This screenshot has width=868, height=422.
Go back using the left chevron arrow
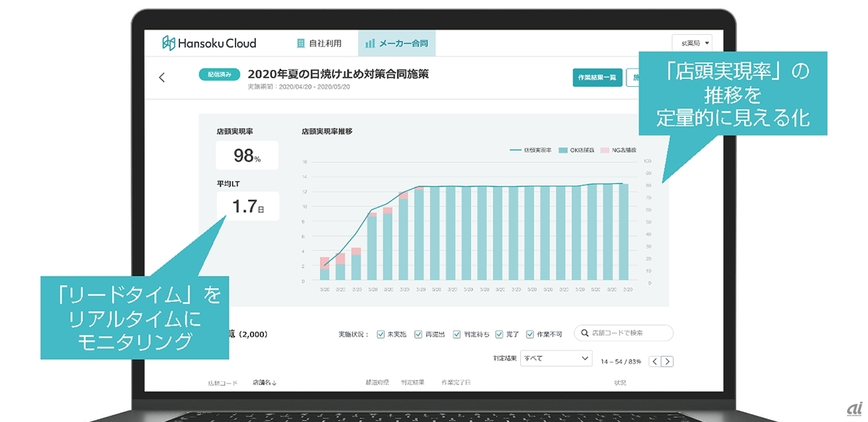(x=162, y=77)
